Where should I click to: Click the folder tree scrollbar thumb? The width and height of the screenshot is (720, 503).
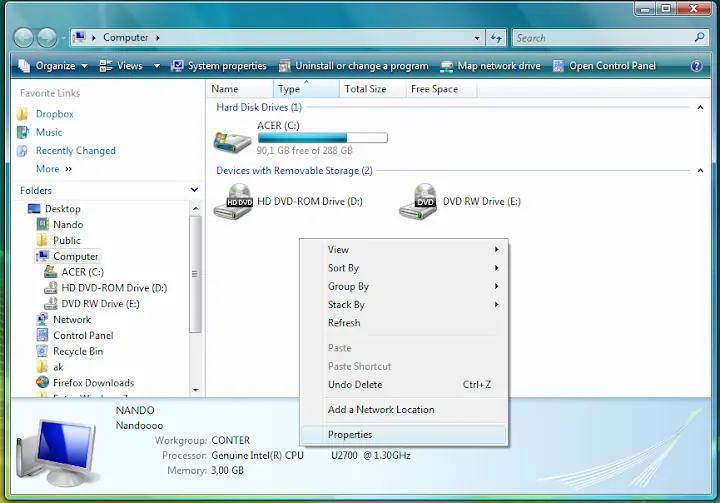point(195,274)
